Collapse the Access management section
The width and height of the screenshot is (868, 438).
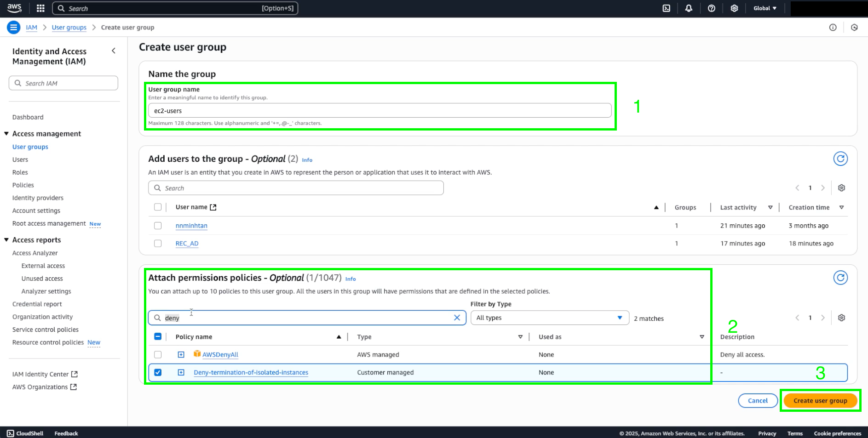tap(6, 134)
